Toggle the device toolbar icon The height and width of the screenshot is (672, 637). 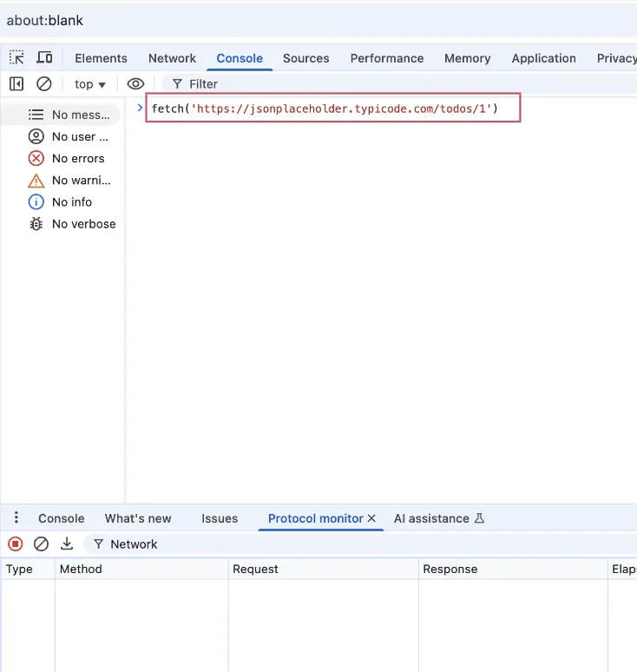click(44, 58)
